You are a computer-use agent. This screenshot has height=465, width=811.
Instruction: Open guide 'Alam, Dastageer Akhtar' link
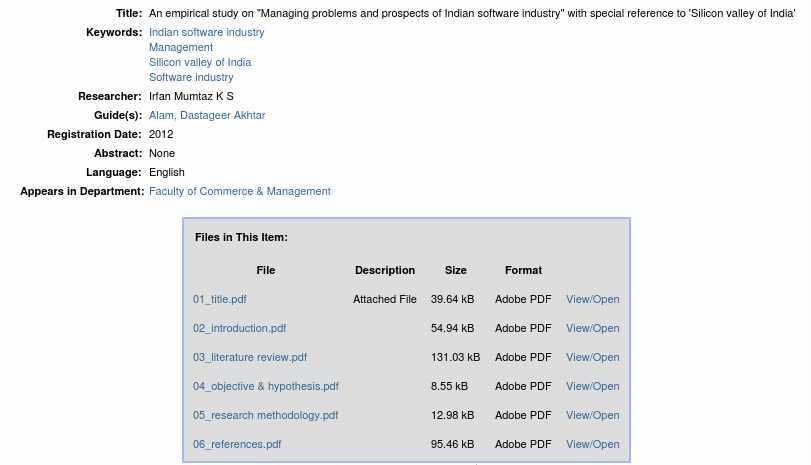pos(207,115)
